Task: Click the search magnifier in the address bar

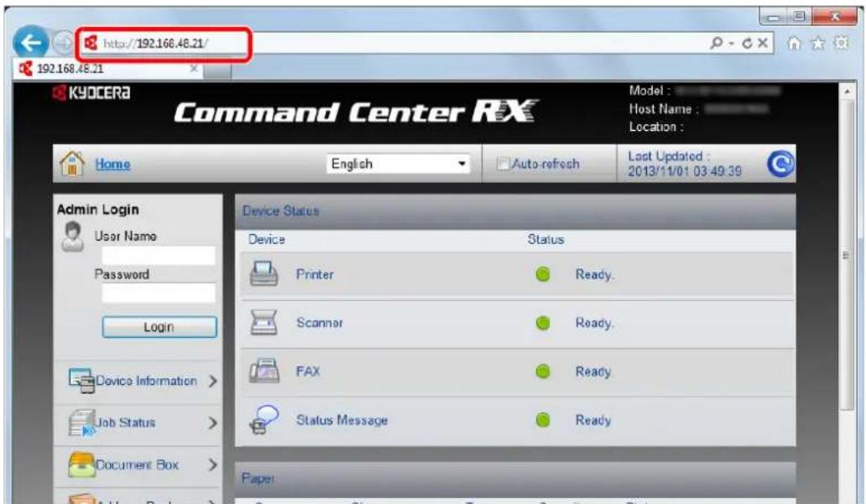Action: click(x=717, y=43)
